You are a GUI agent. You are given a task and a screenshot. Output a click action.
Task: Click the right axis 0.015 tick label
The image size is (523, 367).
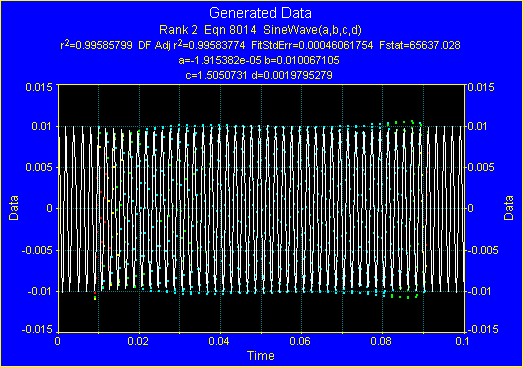pyautogui.click(x=481, y=87)
